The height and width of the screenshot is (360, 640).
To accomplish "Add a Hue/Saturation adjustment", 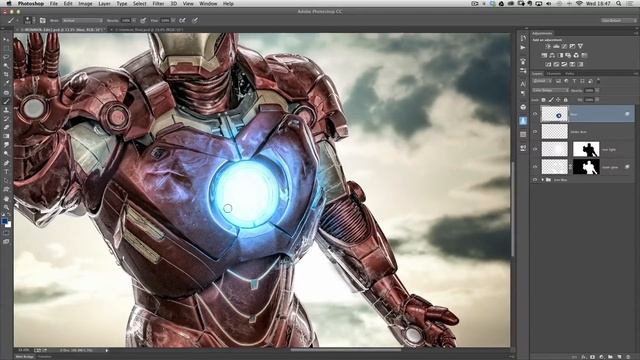I will [x=544, y=56].
